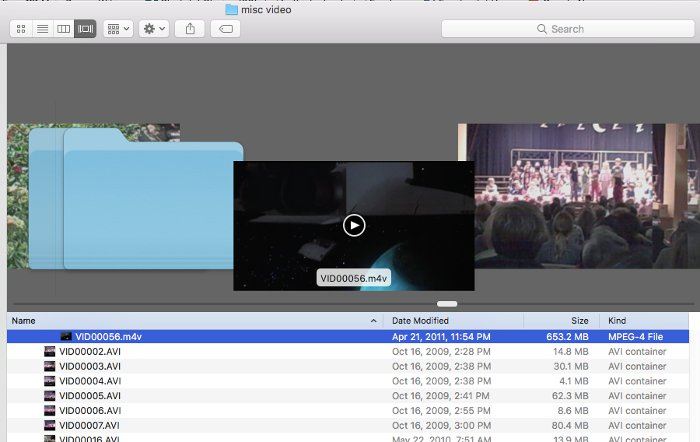
Task: Select the VID00056.m4v row
Action: coord(348,337)
